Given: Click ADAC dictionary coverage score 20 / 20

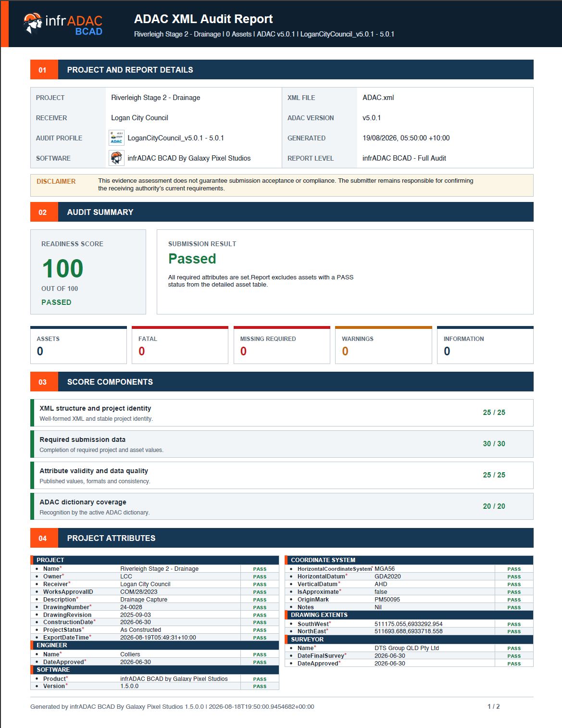Looking at the screenshot, I should (x=494, y=506).
